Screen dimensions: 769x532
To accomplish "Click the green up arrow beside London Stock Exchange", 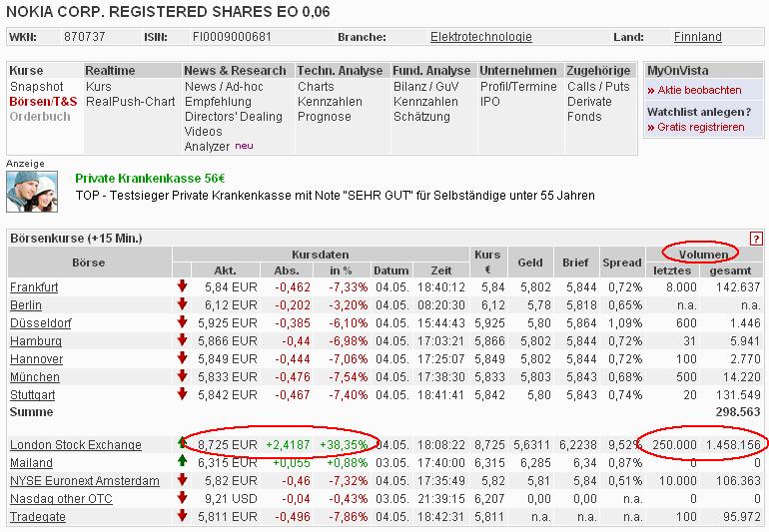I will point(182,444).
